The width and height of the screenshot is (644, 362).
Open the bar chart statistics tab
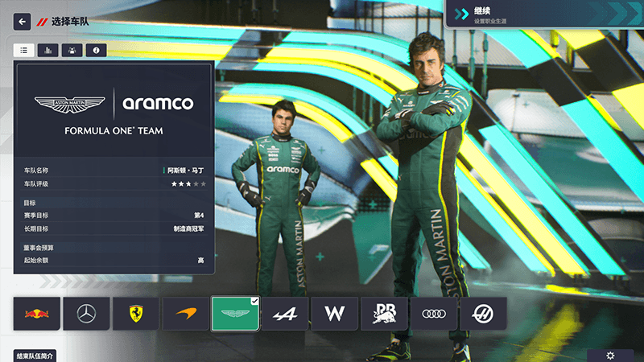click(x=48, y=50)
